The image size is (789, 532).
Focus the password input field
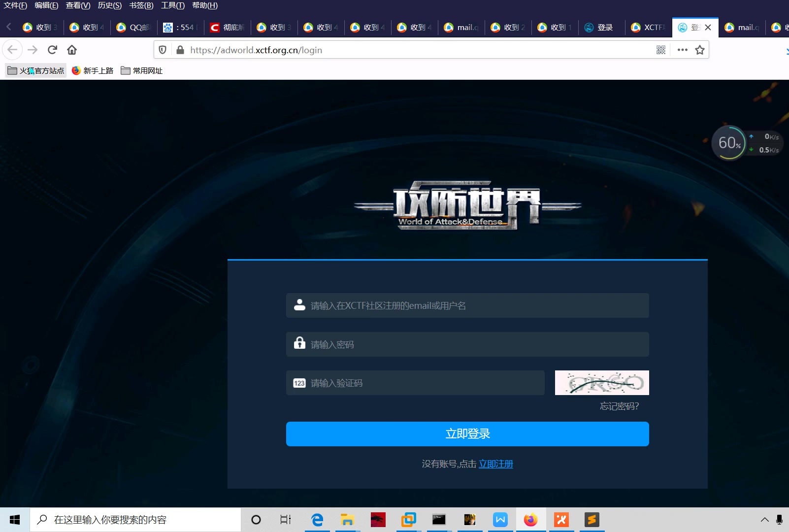pyautogui.click(x=467, y=344)
